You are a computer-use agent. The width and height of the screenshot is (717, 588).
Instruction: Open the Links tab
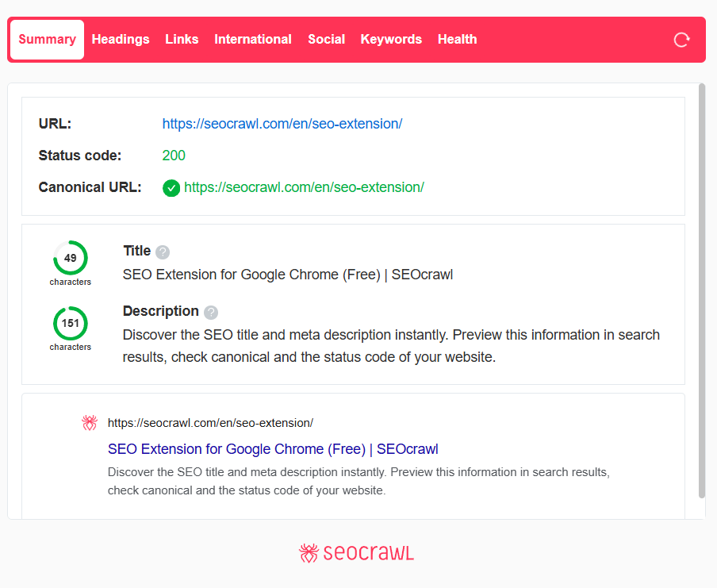[182, 40]
